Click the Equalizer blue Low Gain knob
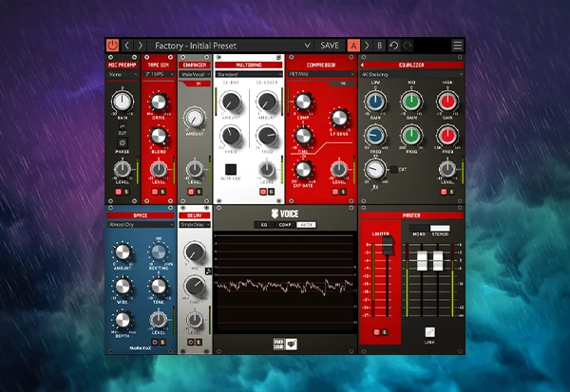 [x=375, y=102]
